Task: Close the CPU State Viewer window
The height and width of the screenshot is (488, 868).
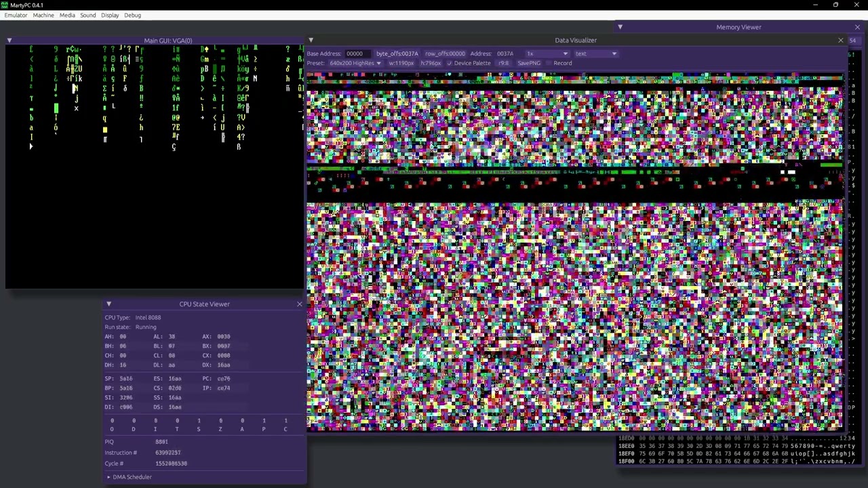Action: coord(299,304)
